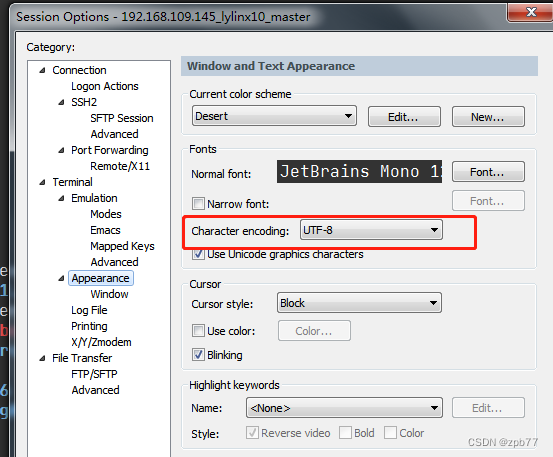553x457 pixels.
Task: Select Emulation category
Action: 94,198
